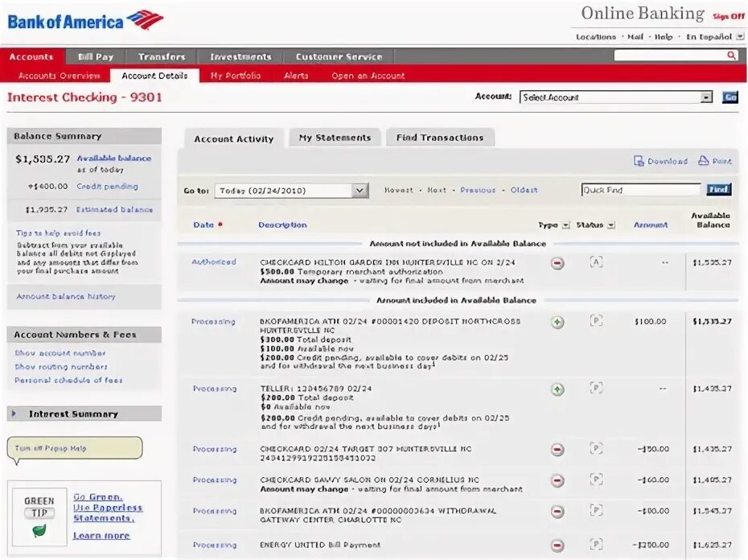Click Personal schedule of fees link

[68, 380]
